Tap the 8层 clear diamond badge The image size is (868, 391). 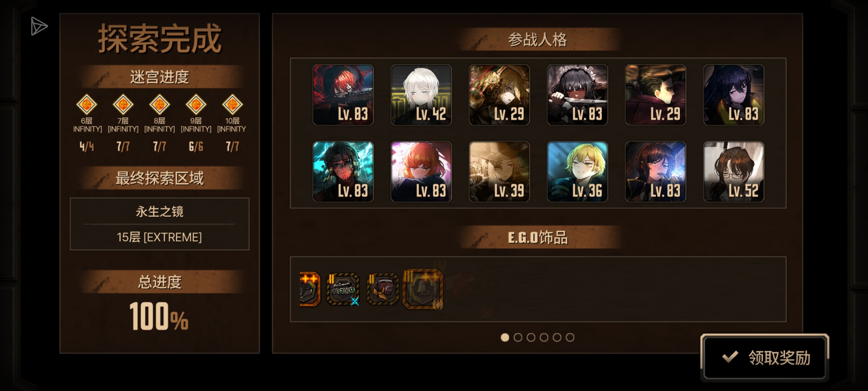159,105
